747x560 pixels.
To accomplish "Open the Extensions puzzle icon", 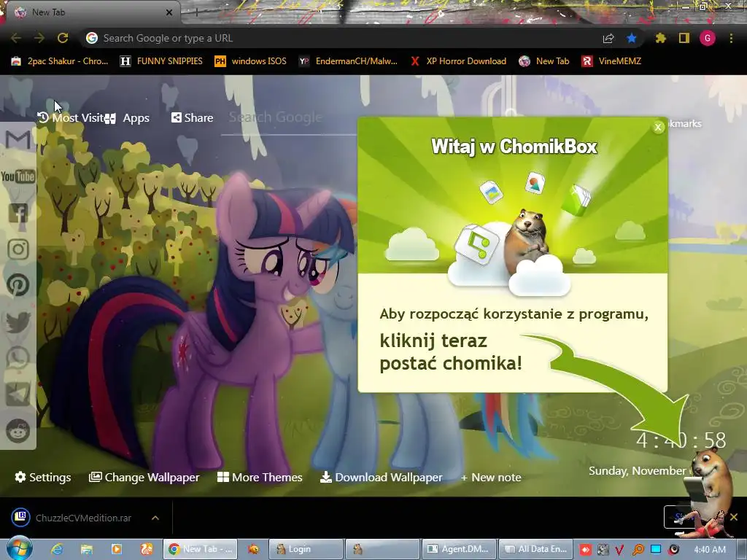I will click(661, 38).
